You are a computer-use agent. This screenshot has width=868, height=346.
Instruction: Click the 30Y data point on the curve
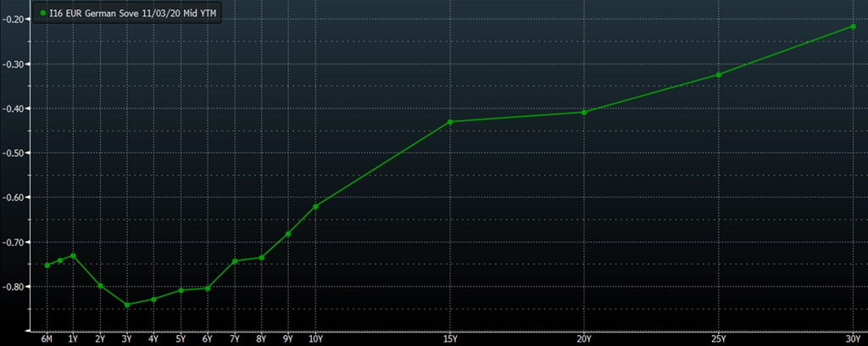point(853,26)
